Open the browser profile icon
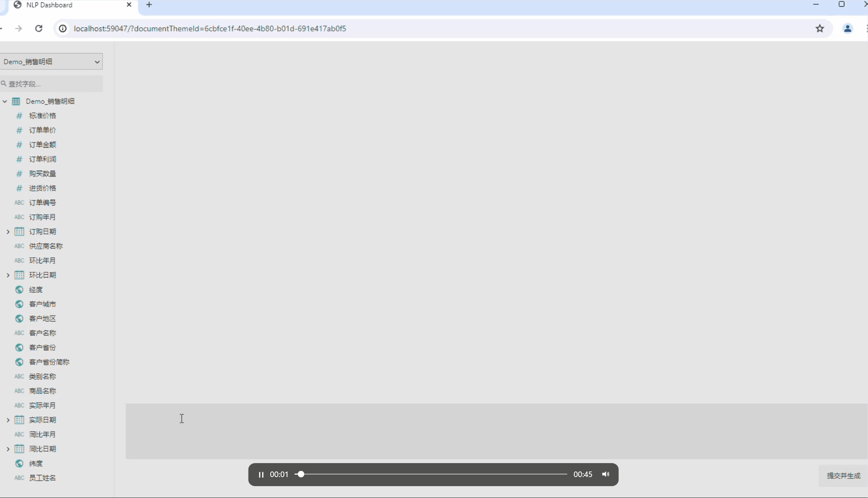The width and height of the screenshot is (868, 498). click(x=847, y=29)
